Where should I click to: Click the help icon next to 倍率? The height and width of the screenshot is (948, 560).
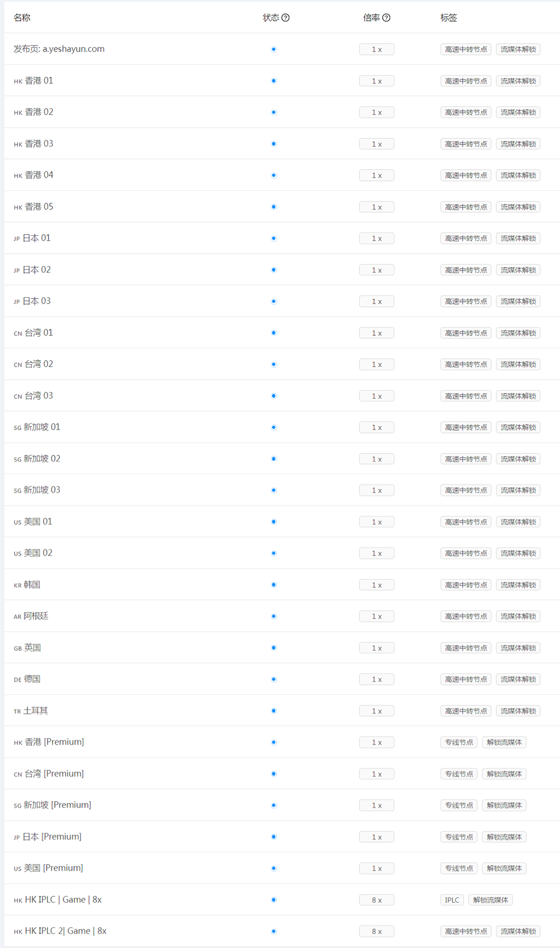click(x=386, y=18)
